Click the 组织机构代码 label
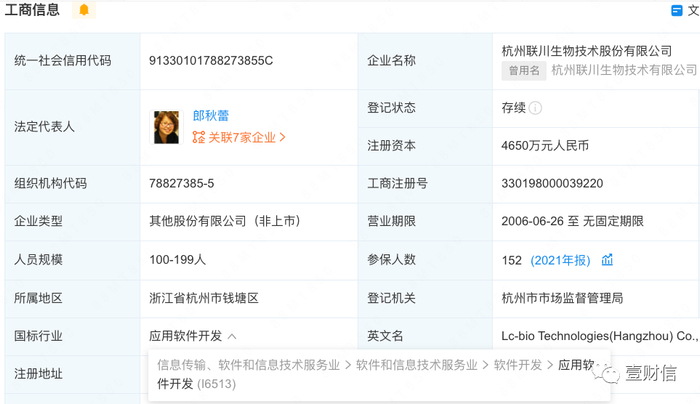 50,183
